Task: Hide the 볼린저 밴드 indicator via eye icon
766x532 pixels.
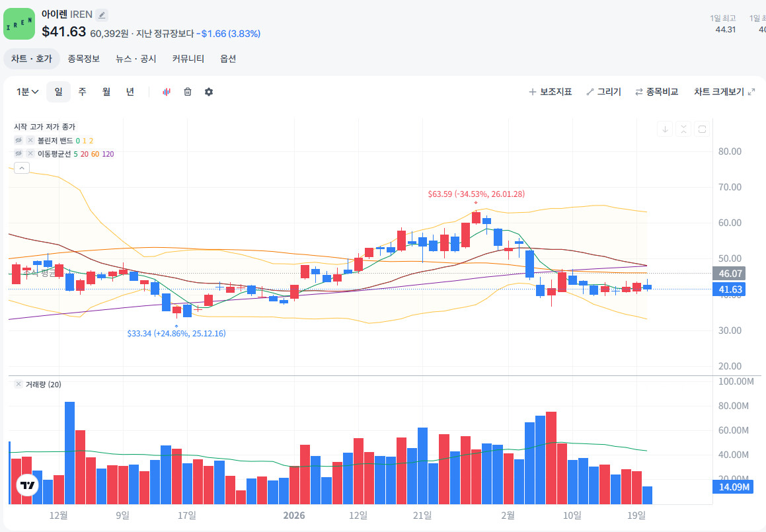Action: tap(19, 140)
